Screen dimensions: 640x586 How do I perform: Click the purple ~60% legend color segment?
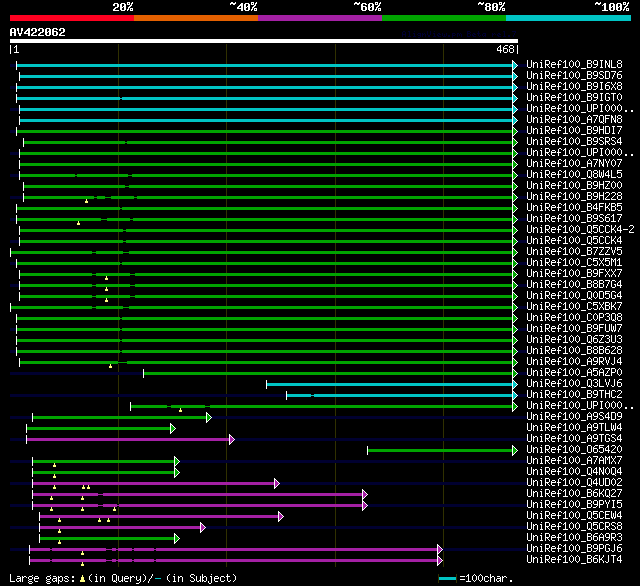point(319,18)
